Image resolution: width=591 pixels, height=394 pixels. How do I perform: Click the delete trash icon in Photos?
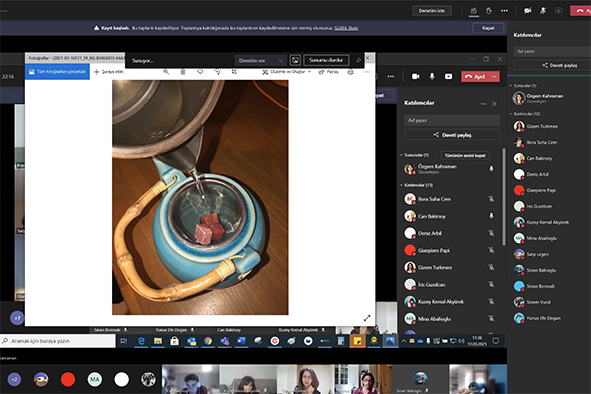(183, 72)
